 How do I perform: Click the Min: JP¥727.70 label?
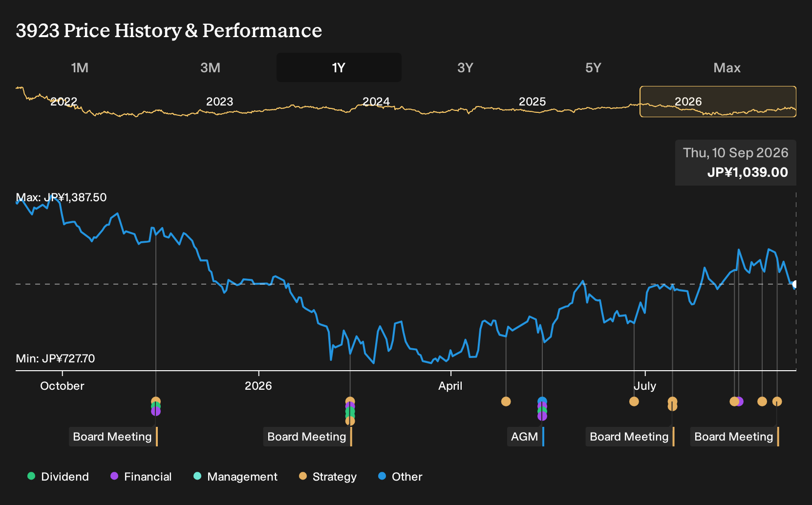(x=55, y=358)
